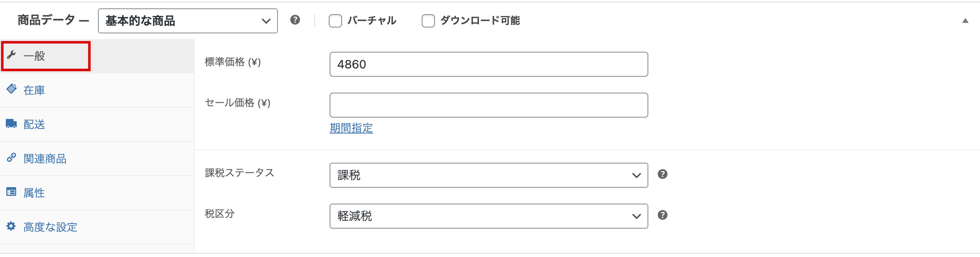980x257 pixels.
Task: Open the 配送 tab
Action: [x=34, y=124]
